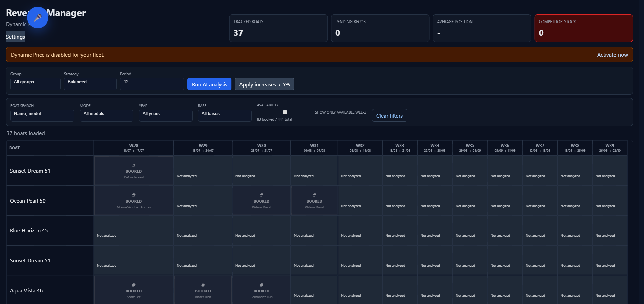Viewport: 644px width, 304px height.
Task: Click the W35 week column header
Action: 470,148
